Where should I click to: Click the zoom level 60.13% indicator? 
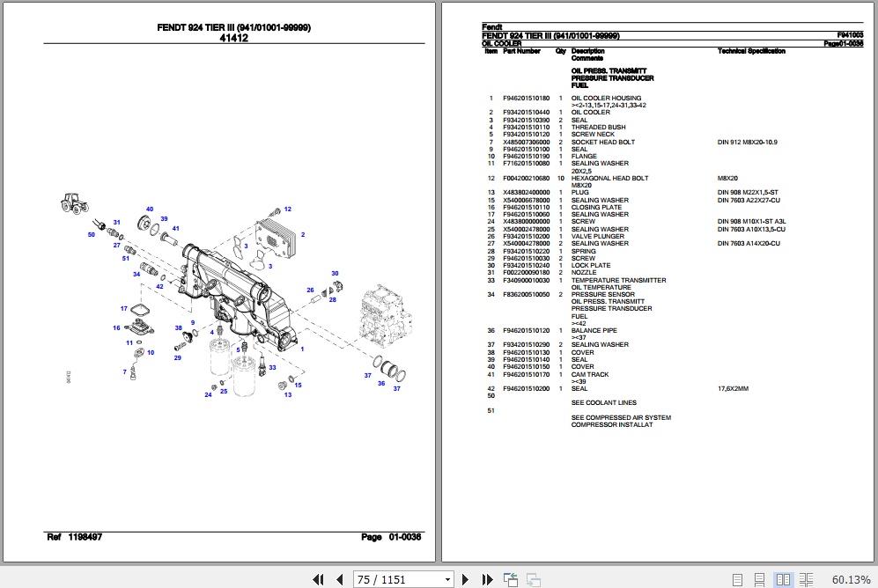[853, 579]
